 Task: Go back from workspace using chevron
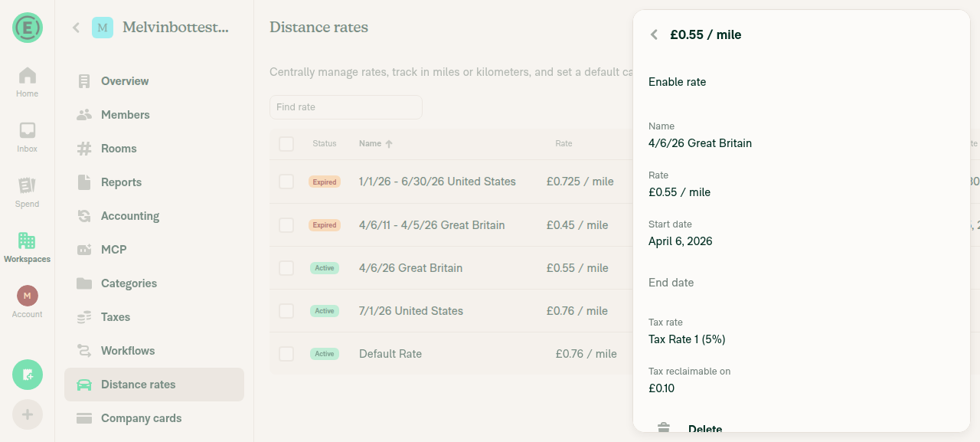pos(76,28)
